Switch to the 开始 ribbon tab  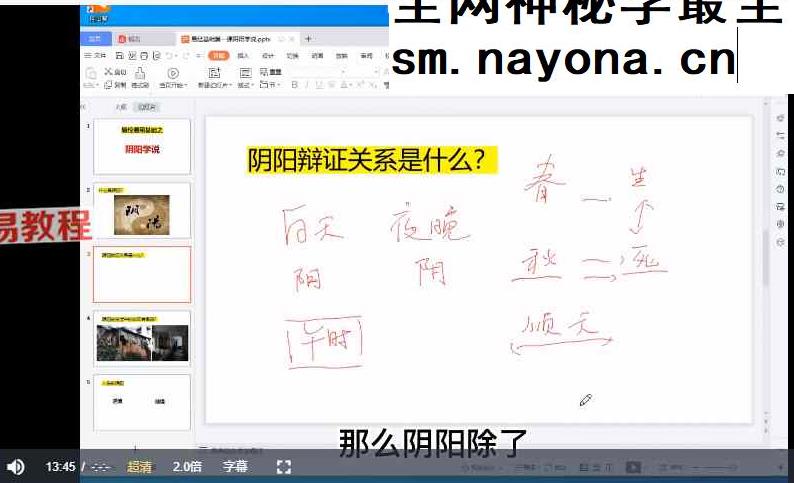coord(218,55)
